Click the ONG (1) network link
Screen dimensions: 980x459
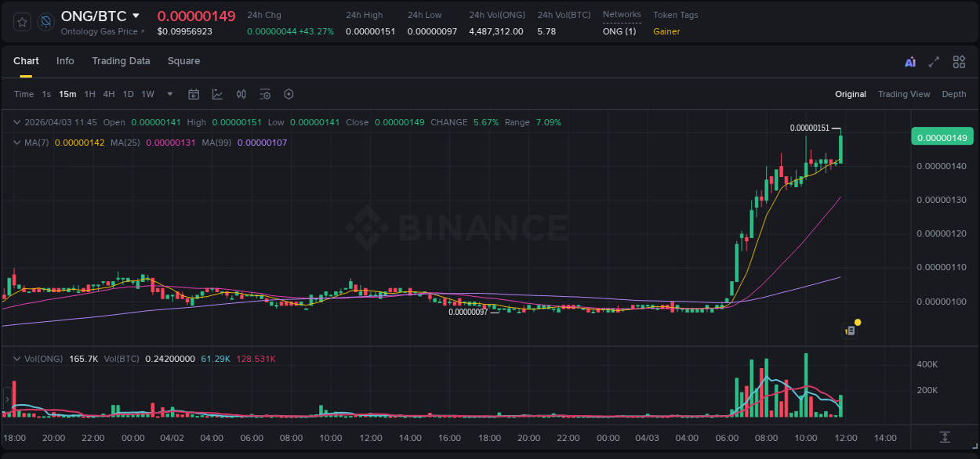pos(619,31)
